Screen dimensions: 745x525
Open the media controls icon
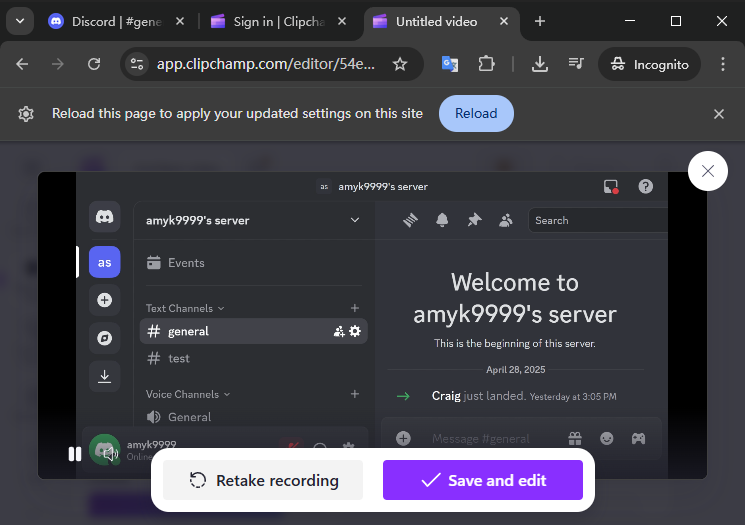pyautogui.click(x=576, y=64)
